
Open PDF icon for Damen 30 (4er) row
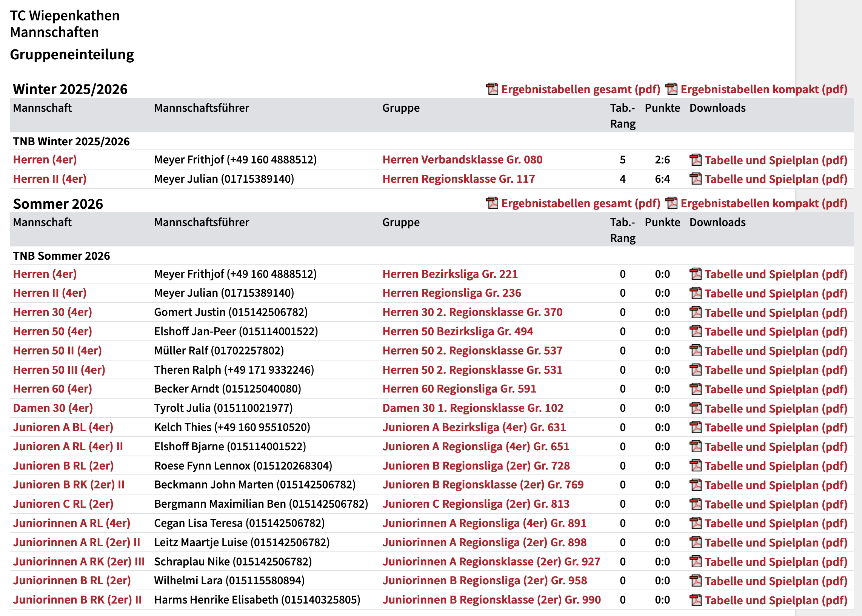(696, 408)
